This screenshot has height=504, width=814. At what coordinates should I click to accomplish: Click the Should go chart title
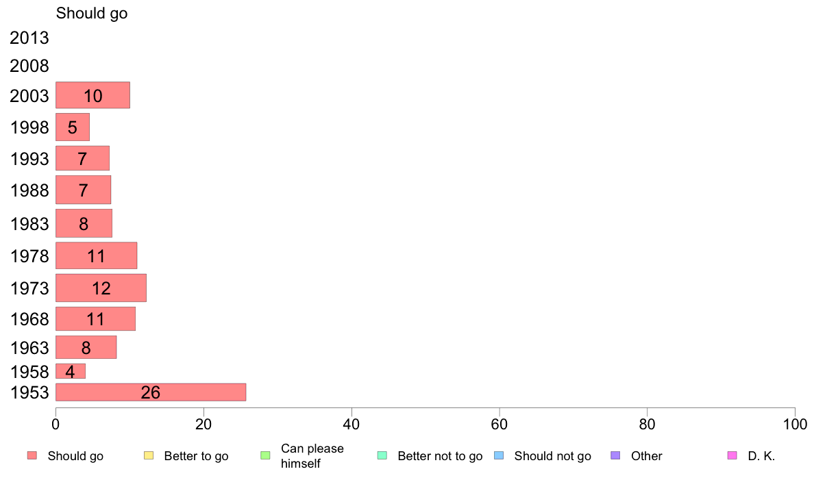[x=92, y=13]
